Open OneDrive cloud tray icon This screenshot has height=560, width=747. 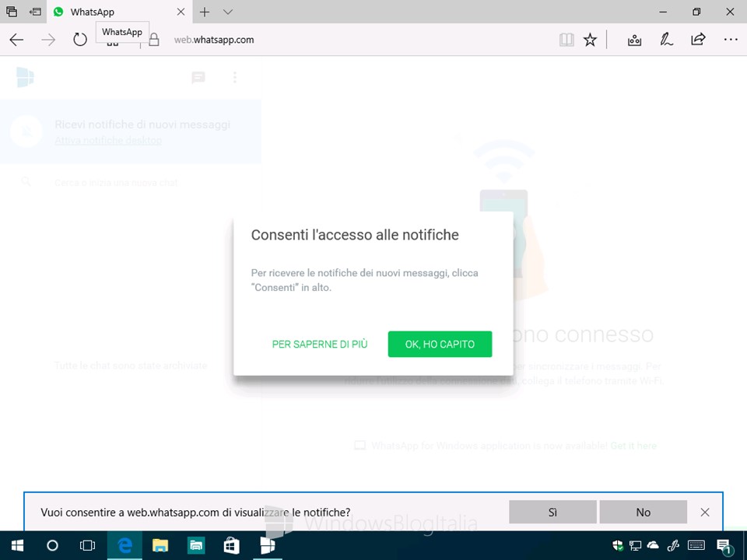(653, 544)
